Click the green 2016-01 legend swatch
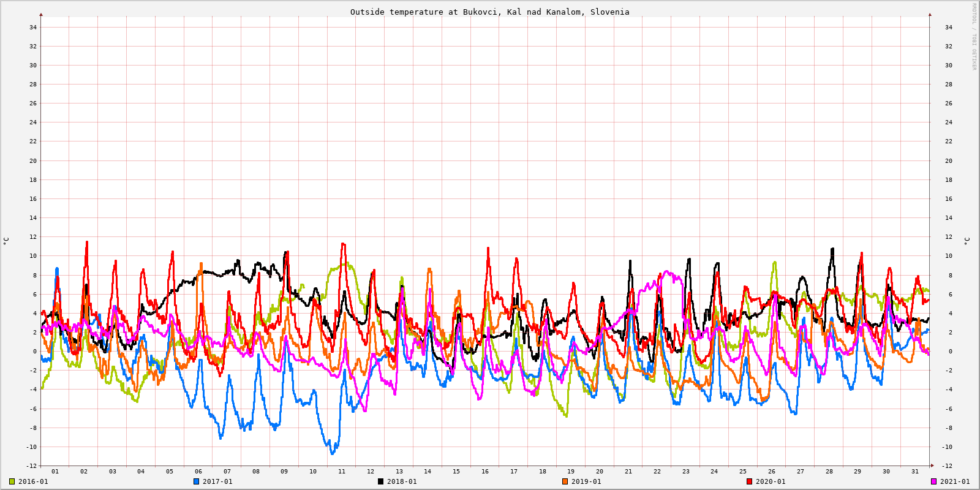Image resolution: width=980 pixels, height=490 pixels. [12, 481]
